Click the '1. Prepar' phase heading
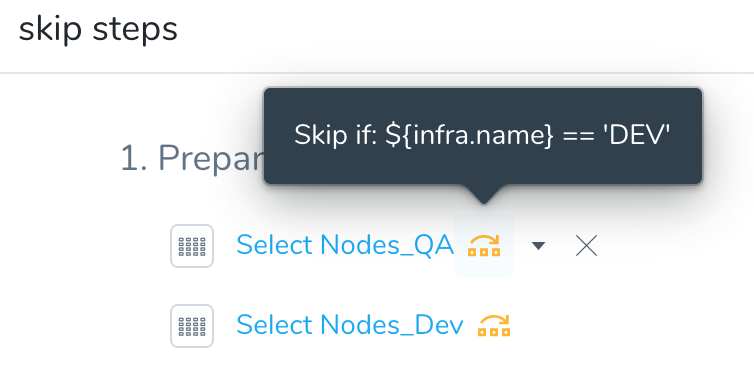Screen dimensions: 754x386 tap(192, 159)
